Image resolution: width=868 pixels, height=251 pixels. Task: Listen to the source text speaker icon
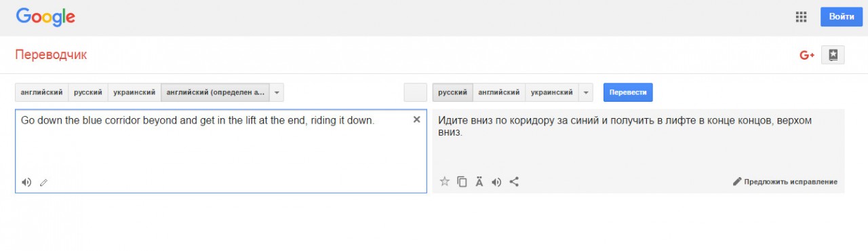26,182
